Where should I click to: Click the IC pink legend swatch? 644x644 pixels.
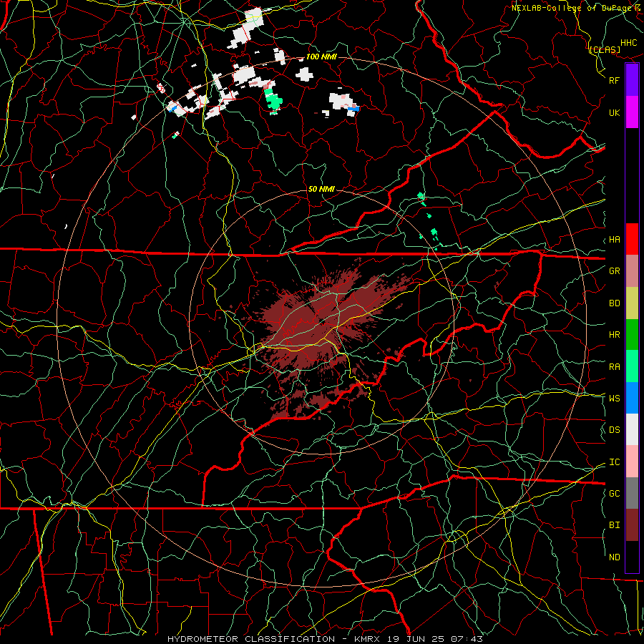click(x=632, y=462)
